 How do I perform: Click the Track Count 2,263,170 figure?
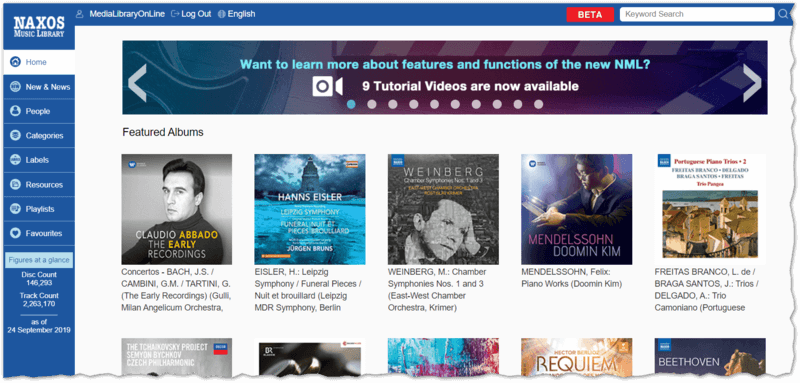coord(39,300)
